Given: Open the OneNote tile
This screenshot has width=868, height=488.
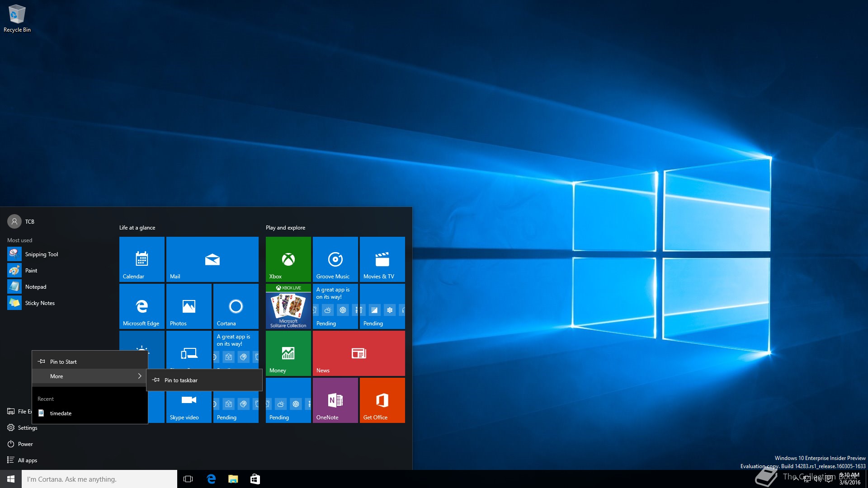Looking at the screenshot, I should 335,400.
